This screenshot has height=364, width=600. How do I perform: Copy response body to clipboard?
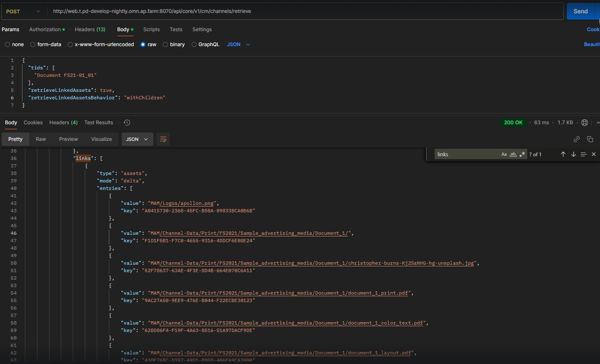pos(590,139)
